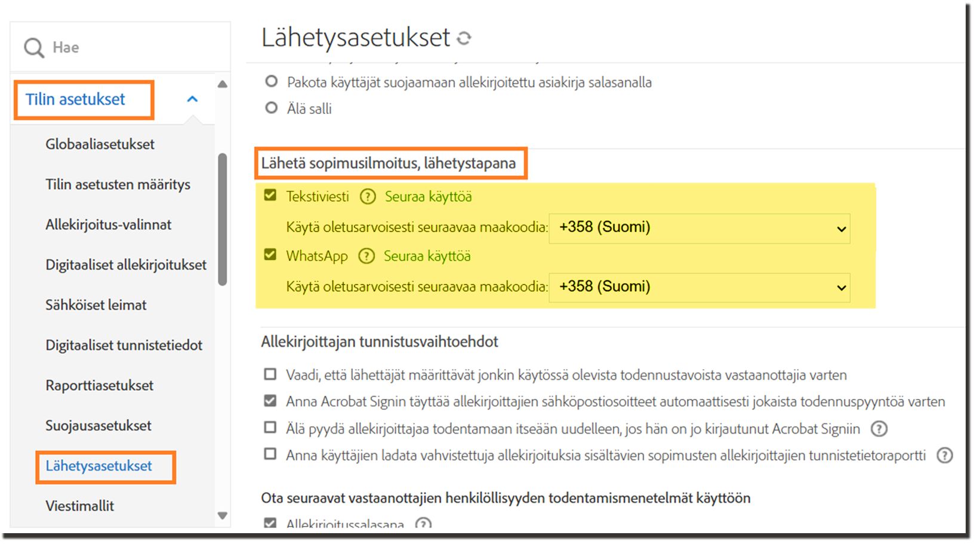Select Pakota käyttäjät suojaamaan salasanalla radio

(x=272, y=81)
